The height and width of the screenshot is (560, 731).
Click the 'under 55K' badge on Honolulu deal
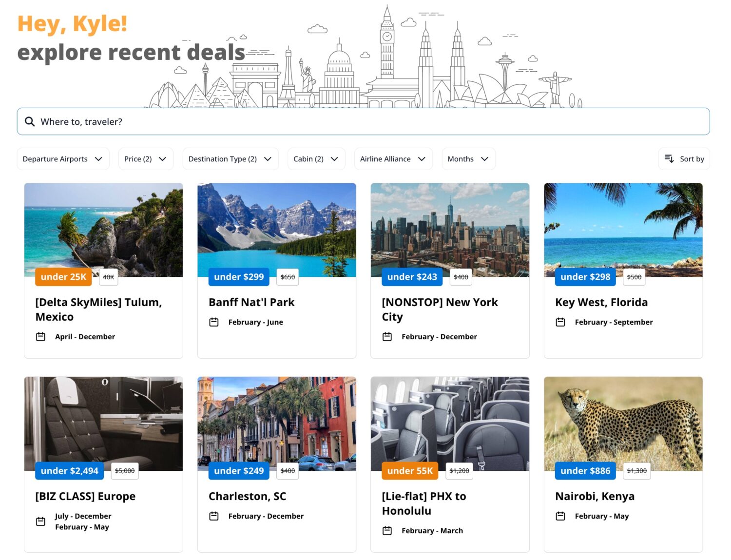tap(410, 470)
